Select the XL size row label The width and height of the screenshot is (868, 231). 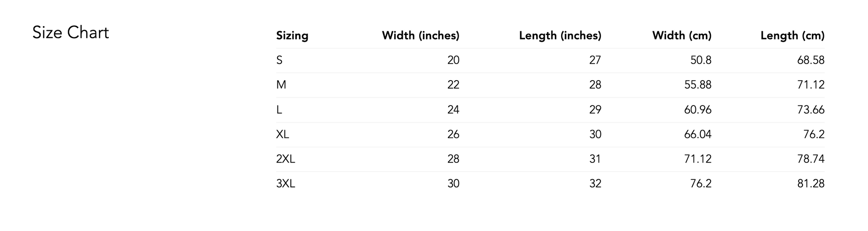click(283, 134)
